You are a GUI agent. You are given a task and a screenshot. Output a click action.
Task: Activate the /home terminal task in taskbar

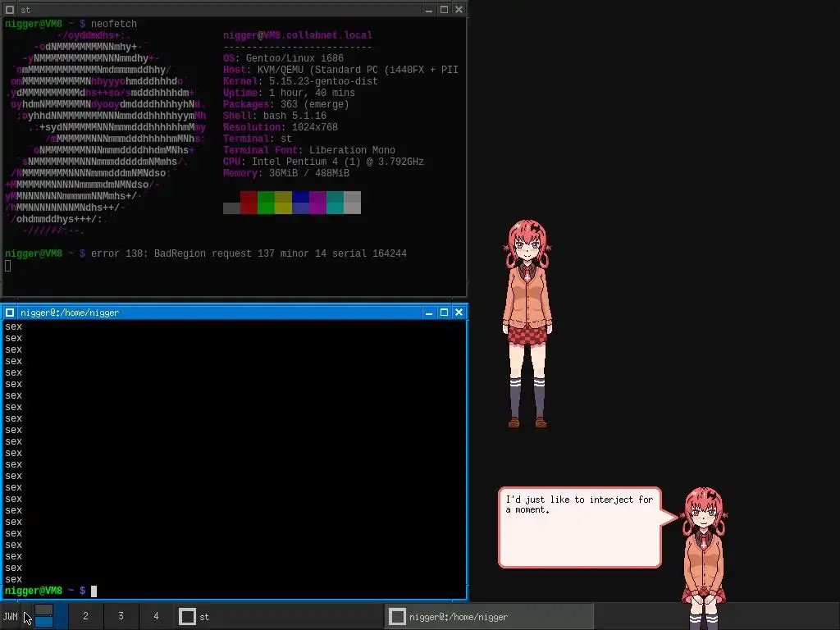(x=489, y=617)
